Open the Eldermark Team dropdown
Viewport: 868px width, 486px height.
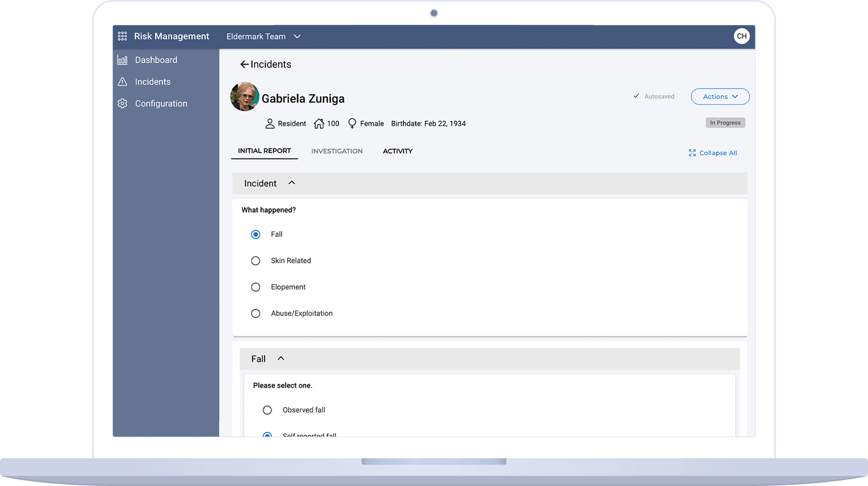(264, 36)
